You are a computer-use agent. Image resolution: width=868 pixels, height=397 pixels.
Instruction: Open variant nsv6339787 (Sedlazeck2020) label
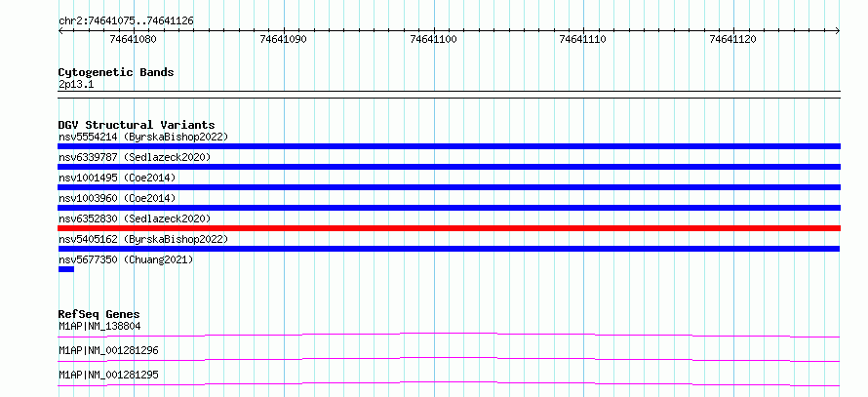pyautogui.click(x=135, y=157)
